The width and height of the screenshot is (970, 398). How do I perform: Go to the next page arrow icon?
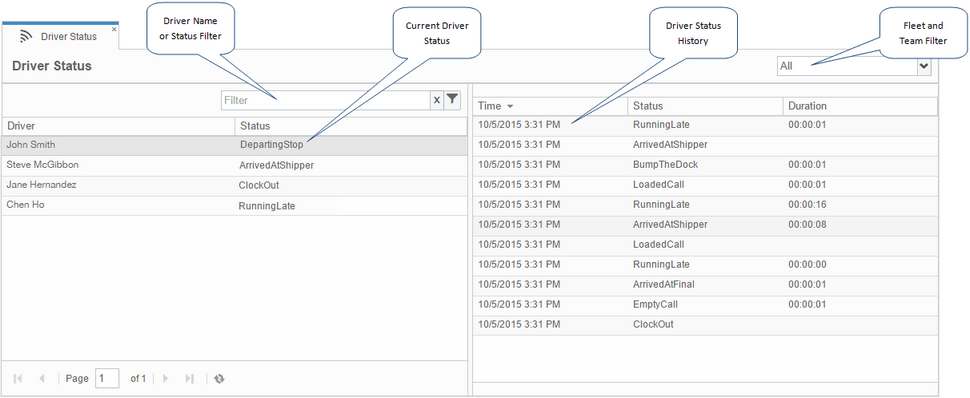[165, 378]
